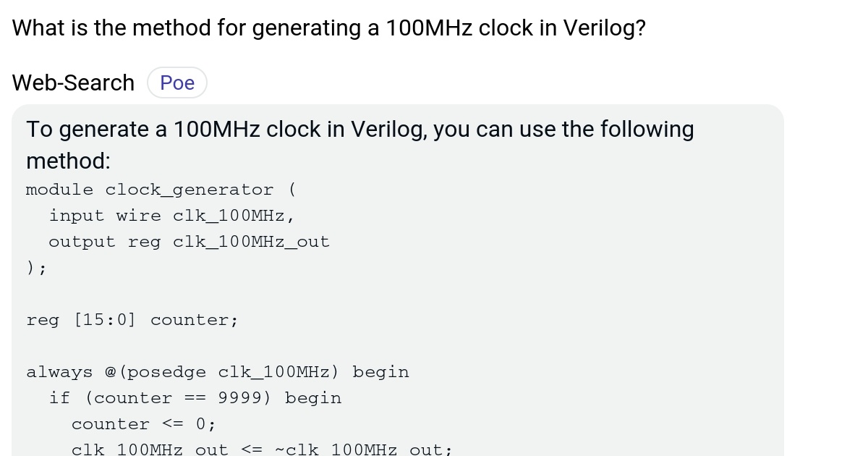Click the word method in the answer text
This screenshot has width=868, height=456.
pyautogui.click(x=67, y=160)
